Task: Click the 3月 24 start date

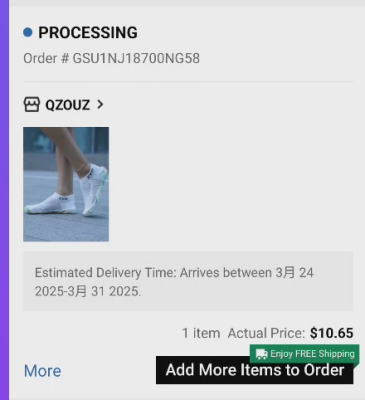Action: [294, 273]
